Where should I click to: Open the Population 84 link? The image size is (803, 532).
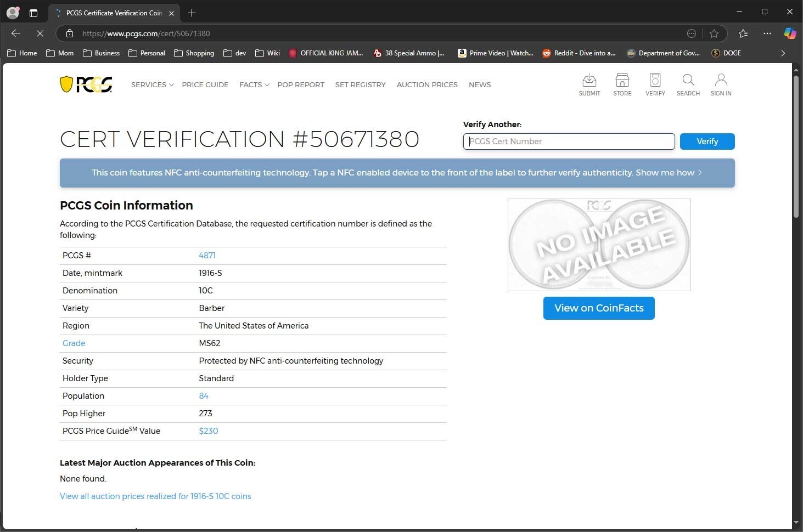(203, 396)
